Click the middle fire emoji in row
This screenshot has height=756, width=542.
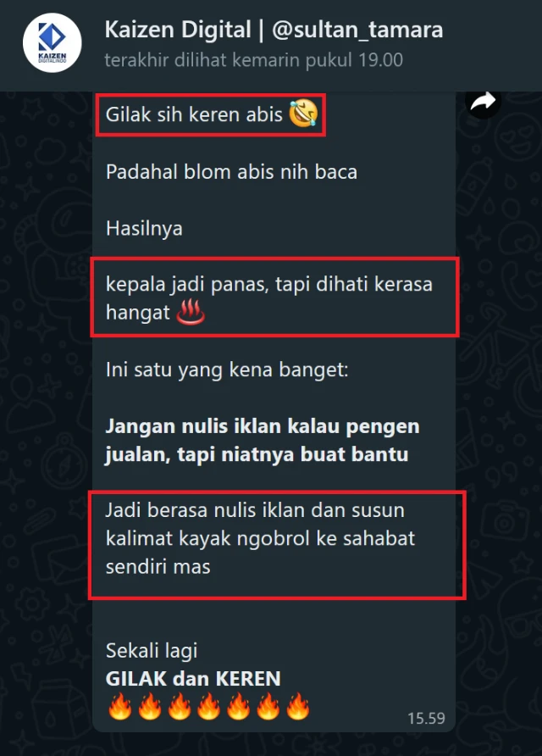coord(208,707)
